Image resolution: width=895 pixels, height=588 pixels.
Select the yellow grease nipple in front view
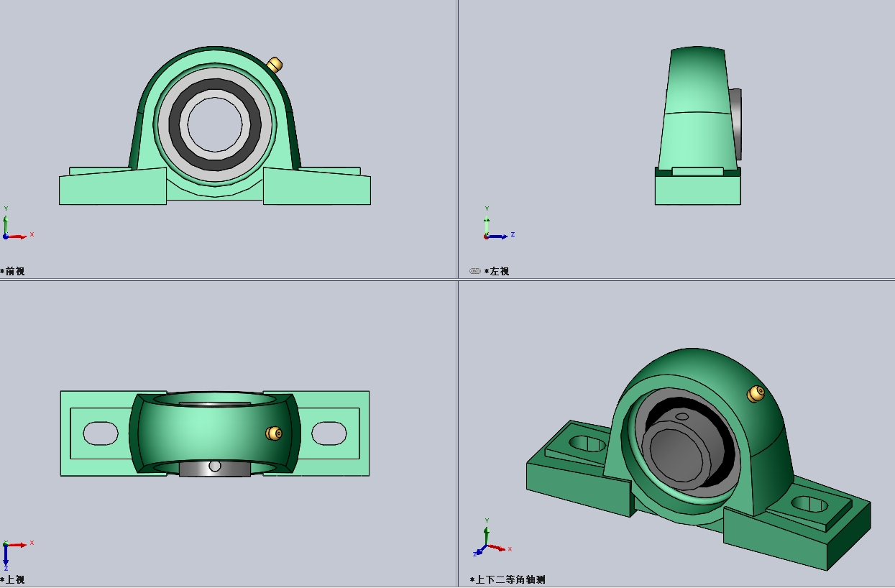click(x=275, y=65)
